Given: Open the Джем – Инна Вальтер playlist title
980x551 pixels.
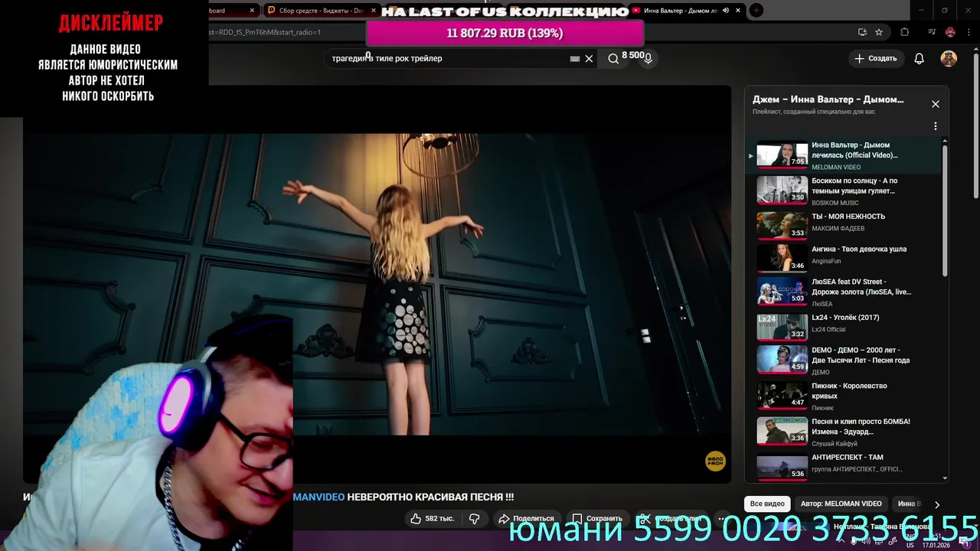Looking at the screenshot, I should (x=828, y=99).
